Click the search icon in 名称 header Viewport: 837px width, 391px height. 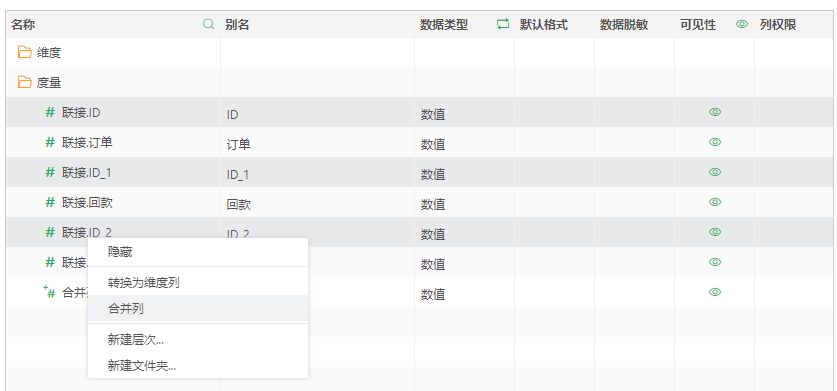[x=209, y=24]
